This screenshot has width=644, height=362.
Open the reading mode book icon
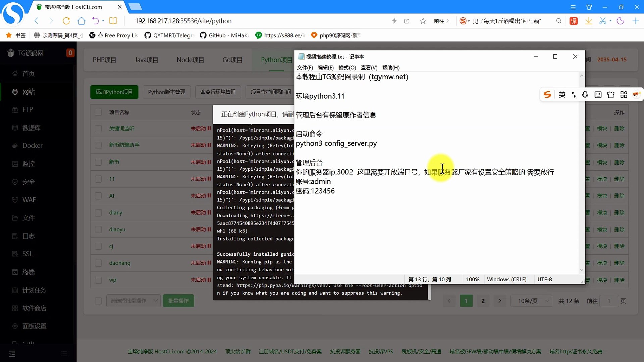[113, 21]
